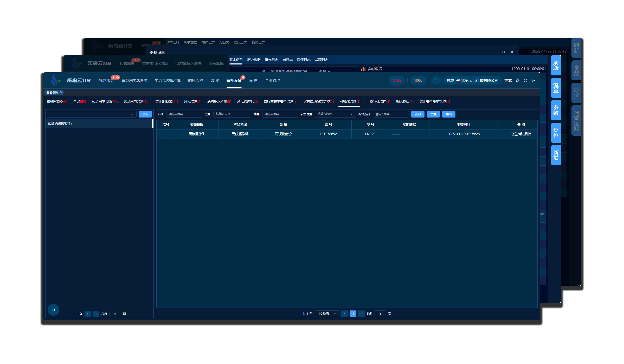Image resolution: width=624 pixels, height=364 pixels.
Task: Click the 重置 reset button
Action: tap(433, 114)
